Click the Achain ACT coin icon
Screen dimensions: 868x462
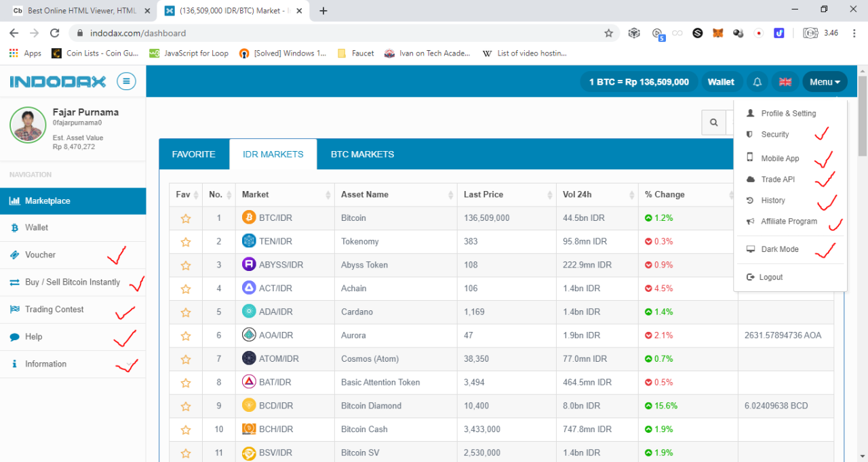249,288
